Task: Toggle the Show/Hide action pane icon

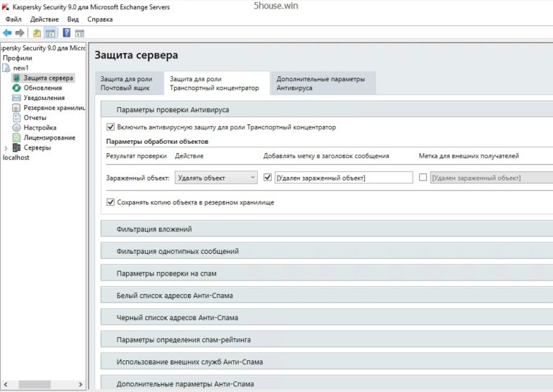Action: click(80, 33)
